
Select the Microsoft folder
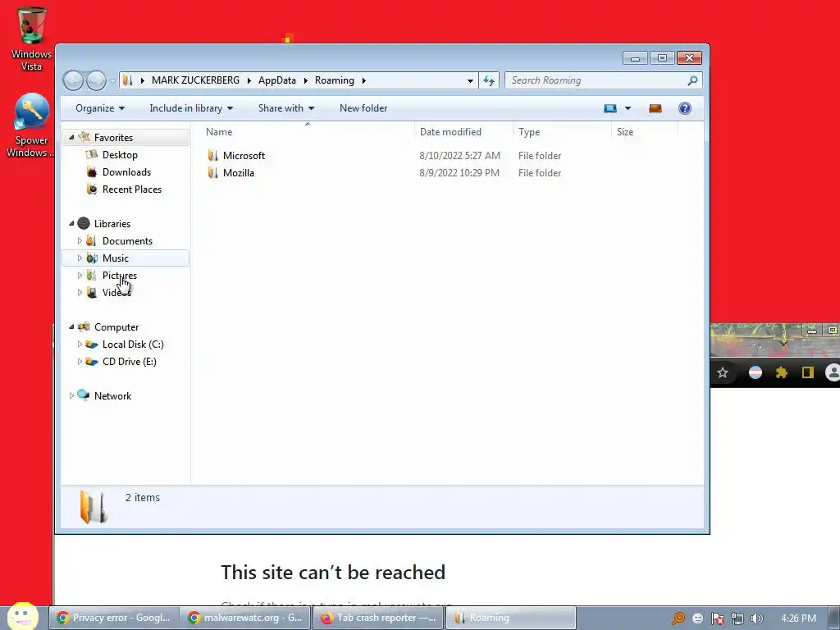[244, 156]
